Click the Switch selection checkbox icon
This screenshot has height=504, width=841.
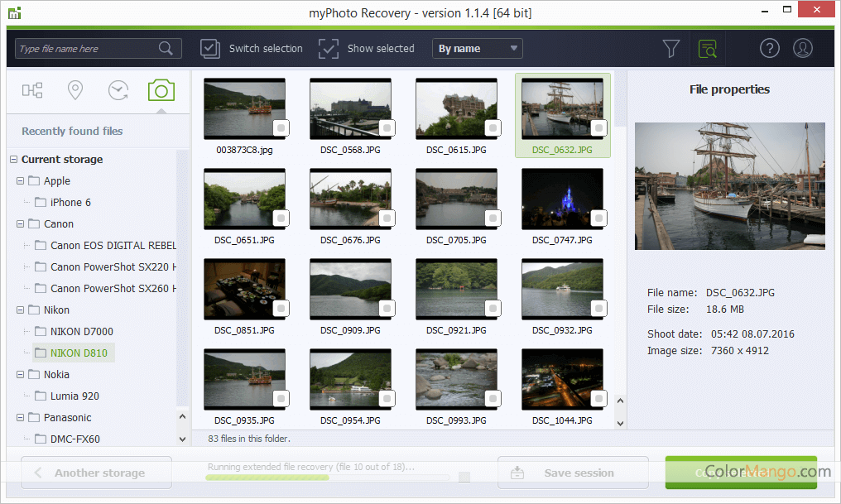point(209,48)
